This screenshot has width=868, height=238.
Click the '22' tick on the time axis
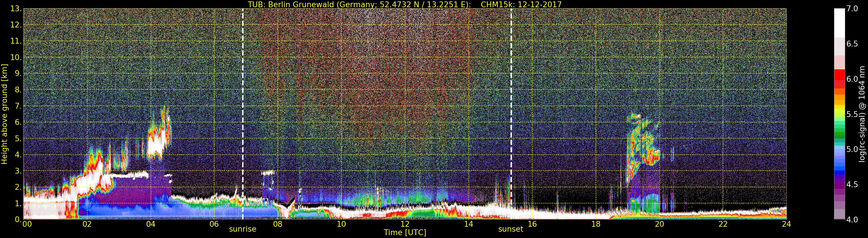[x=723, y=224]
